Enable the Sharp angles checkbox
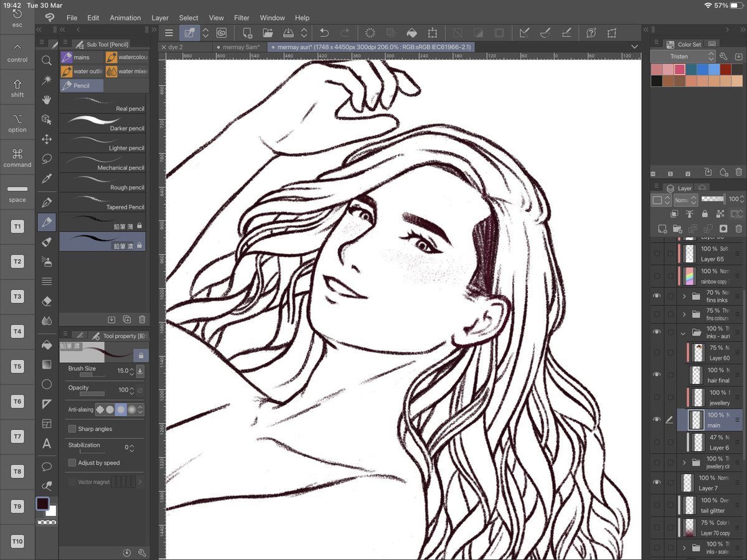This screenshot has height=560, width=747. (x=72, y=429)
